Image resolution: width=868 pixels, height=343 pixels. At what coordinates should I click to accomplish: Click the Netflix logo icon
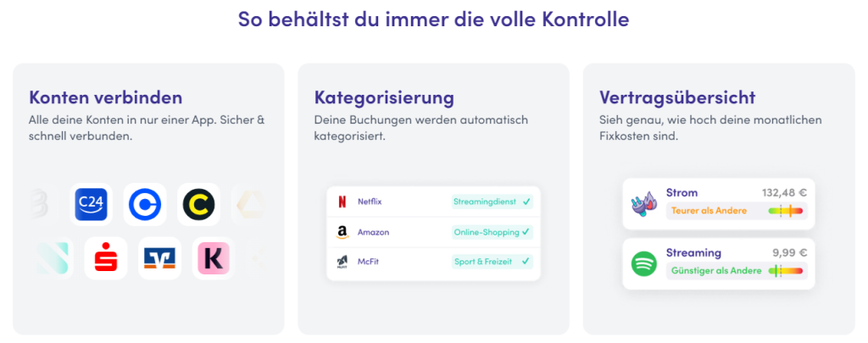click(342, 202)
